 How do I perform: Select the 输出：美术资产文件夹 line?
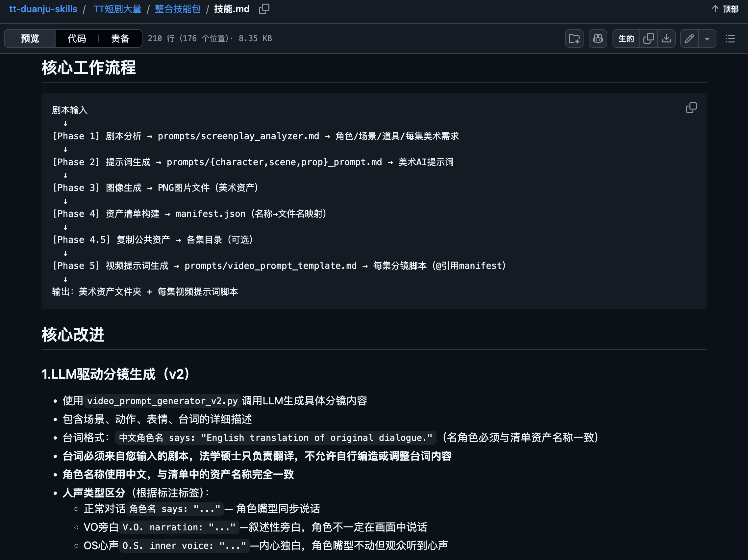[x=145, y=292]
